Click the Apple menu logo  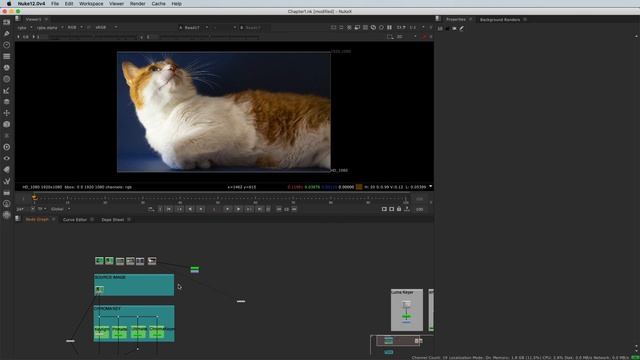9,4
